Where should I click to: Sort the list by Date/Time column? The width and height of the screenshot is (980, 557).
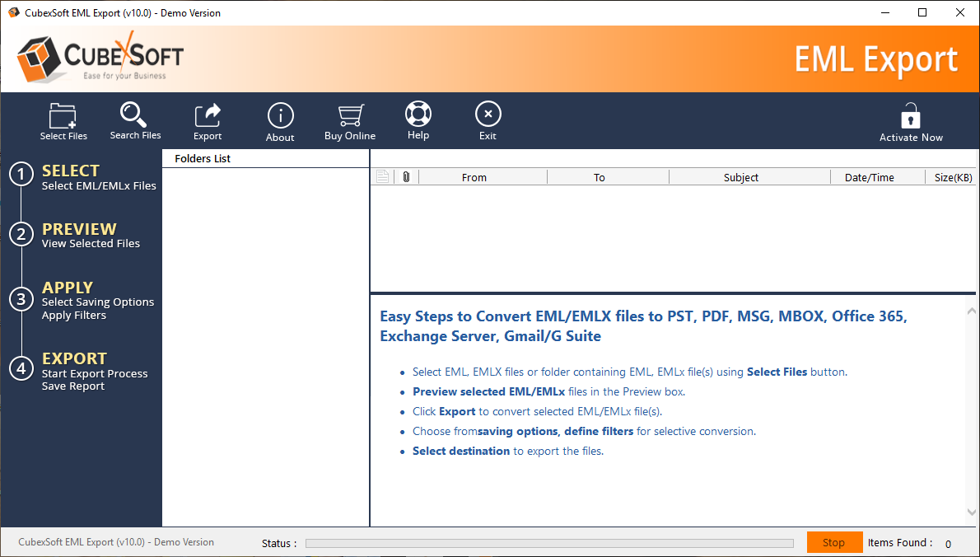(x=869, y=177)
